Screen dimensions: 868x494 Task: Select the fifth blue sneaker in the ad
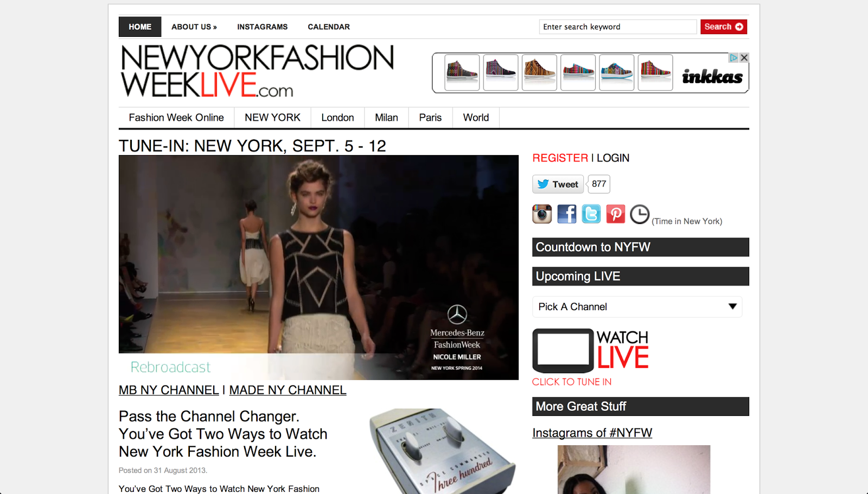pyautogui.click(x=617, y=72)
